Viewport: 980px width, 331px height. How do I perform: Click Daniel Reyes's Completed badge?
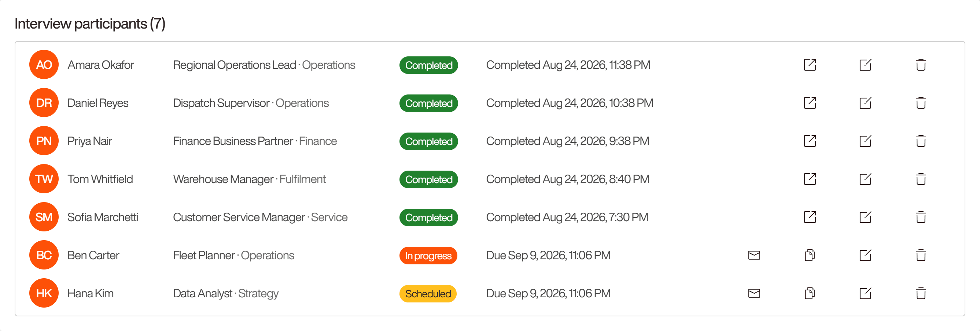(428, 103)
